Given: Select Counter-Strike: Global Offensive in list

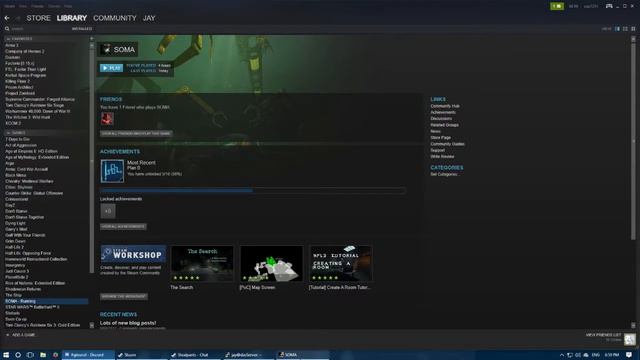Looking at the screenshot, I should click(34, 193).
